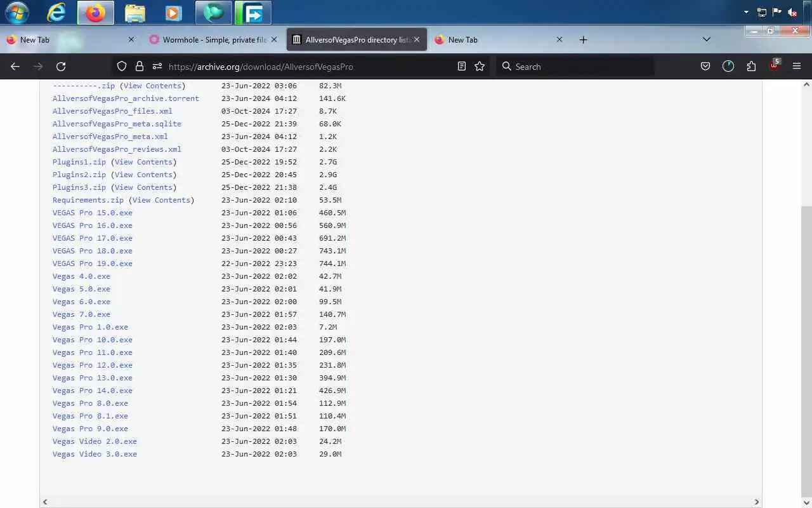The height and width of the screenshot is (508, 812).
Task: Launch Internet Explorer from the taskbar
Action: coord(56,12)
